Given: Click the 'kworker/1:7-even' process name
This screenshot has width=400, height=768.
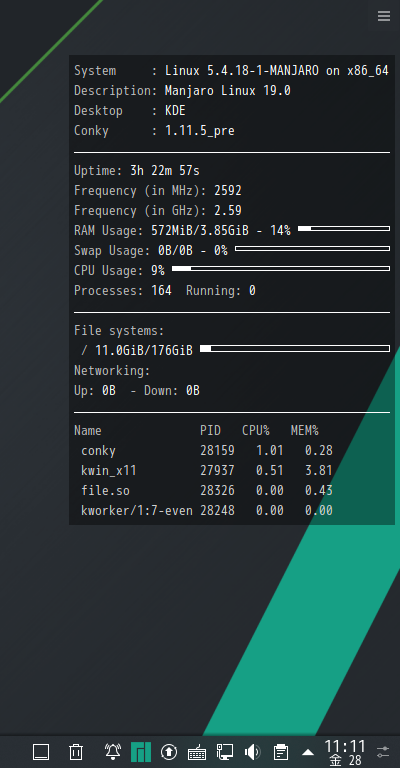Looking at the screenshot, I should 137,511.
